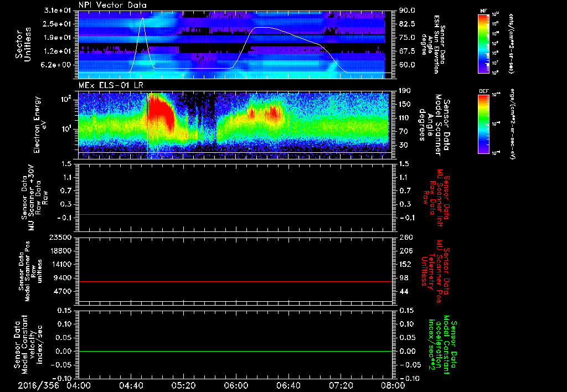Click the 10² electron energy tick label

point(67,100)
